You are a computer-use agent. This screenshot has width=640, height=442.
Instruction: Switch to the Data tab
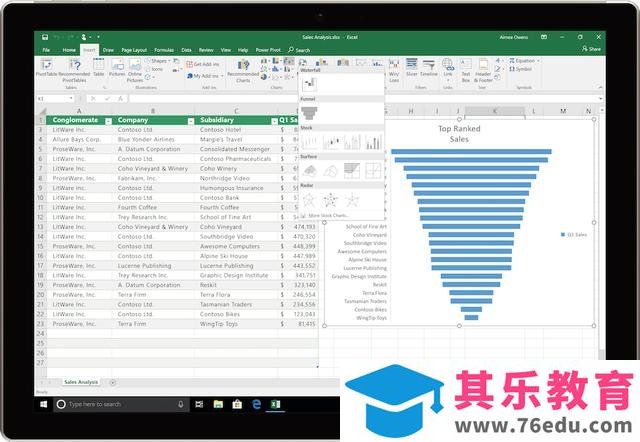point(187,50)
